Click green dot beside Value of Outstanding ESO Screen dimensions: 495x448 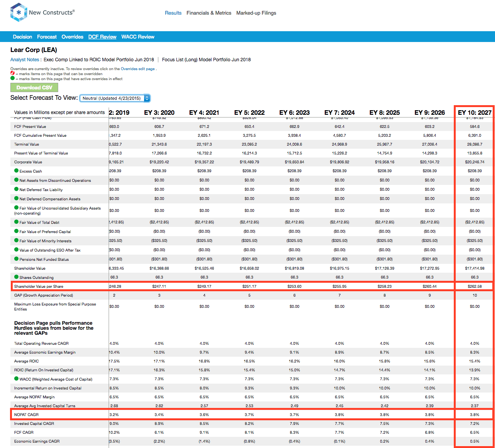pyautogui.click(x=16, y=250)
